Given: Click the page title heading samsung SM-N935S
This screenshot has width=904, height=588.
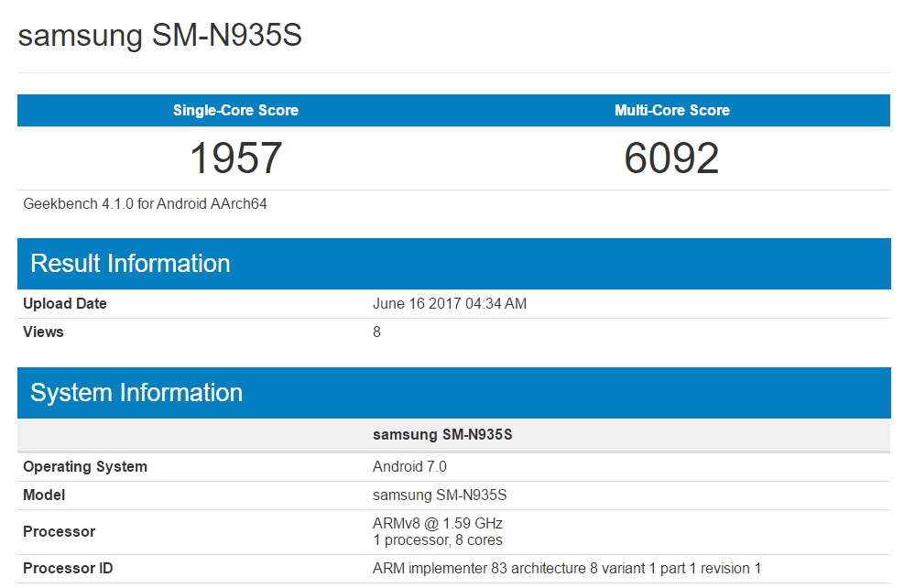Looking at the screenshot, I should click(159, 36).
